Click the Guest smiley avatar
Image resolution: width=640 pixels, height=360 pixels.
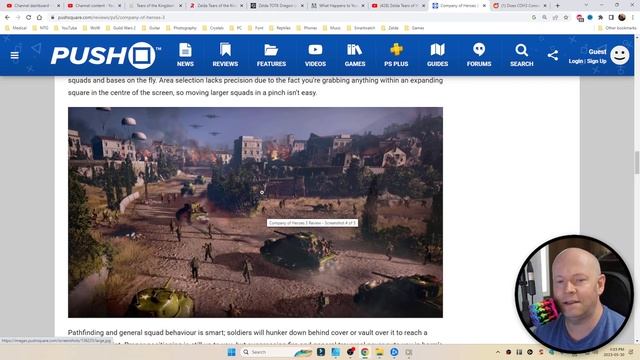point(620,55)
